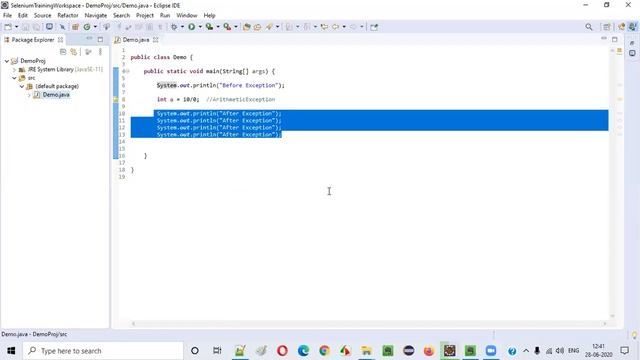Open the Debug dropdown arrow
The height and width of the screenshot is (360, 640).
point(182,27)
